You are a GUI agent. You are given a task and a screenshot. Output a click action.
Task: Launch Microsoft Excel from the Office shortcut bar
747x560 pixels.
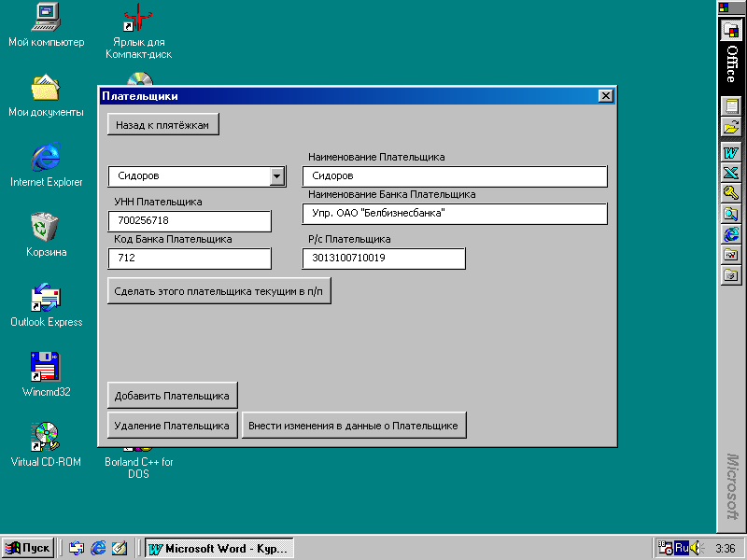pyautogui.click(x=731, y=173)
